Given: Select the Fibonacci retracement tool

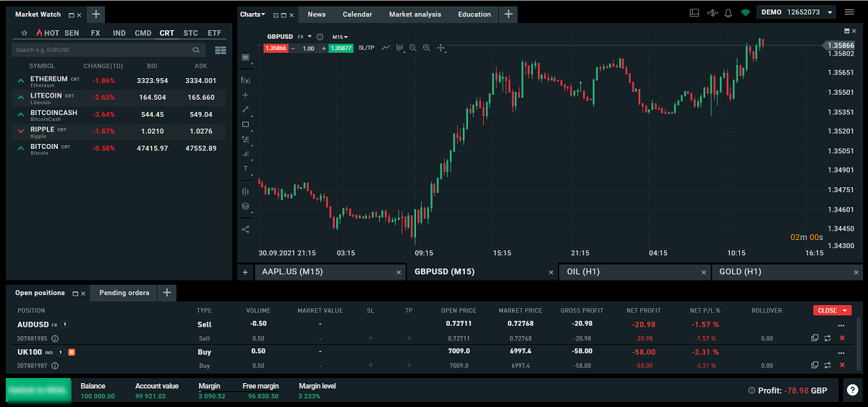Looking at the screenshot, I should (245, 139).
